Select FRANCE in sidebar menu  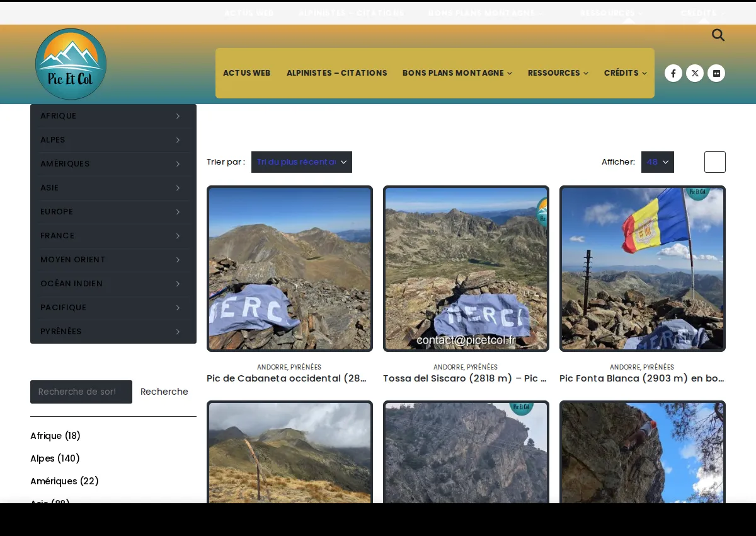[57, 236]
